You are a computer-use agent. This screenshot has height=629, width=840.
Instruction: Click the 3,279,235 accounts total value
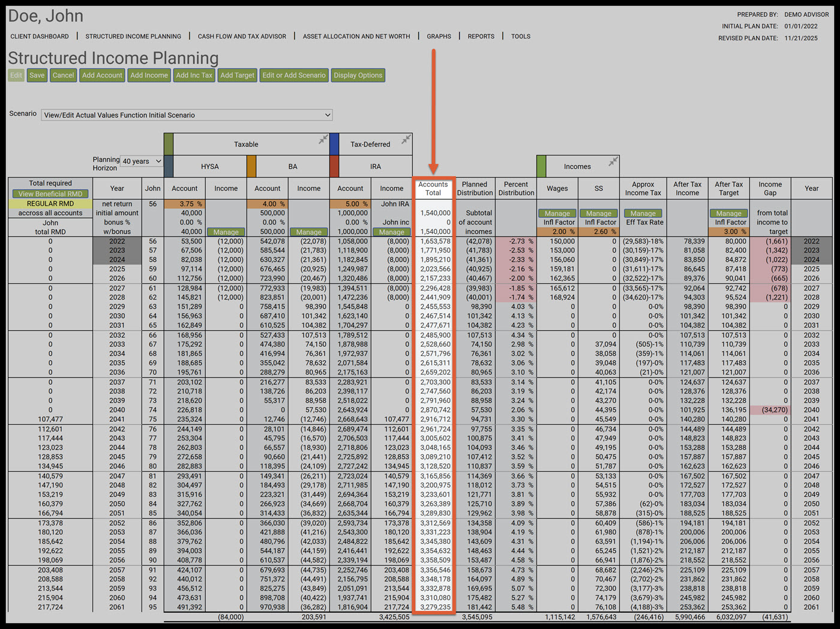click(x=435, y=607)
